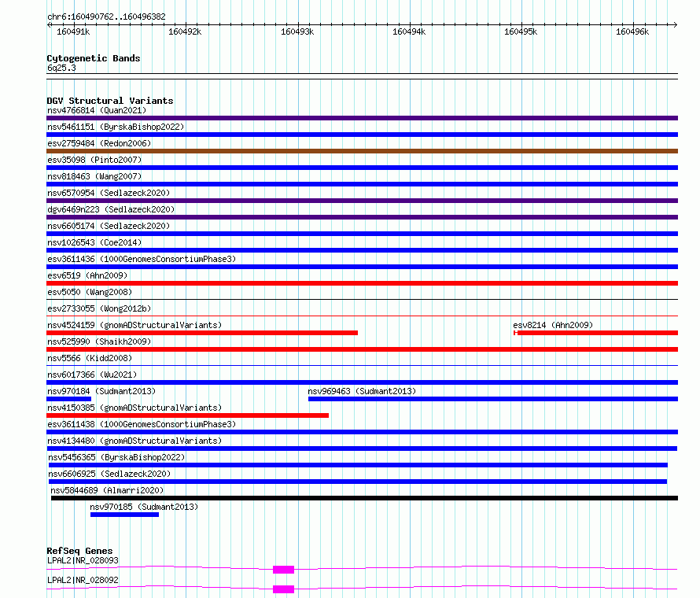This screenshot has width=700, height=598.
Task: Click the red bar of esv6519
Action: coord(362,283)
